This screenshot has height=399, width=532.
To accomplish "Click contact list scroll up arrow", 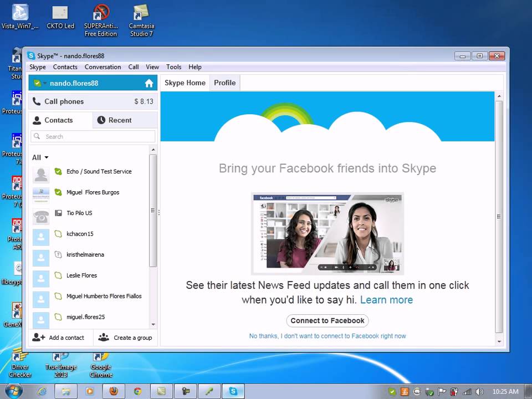I will click(x=153, y=150).
